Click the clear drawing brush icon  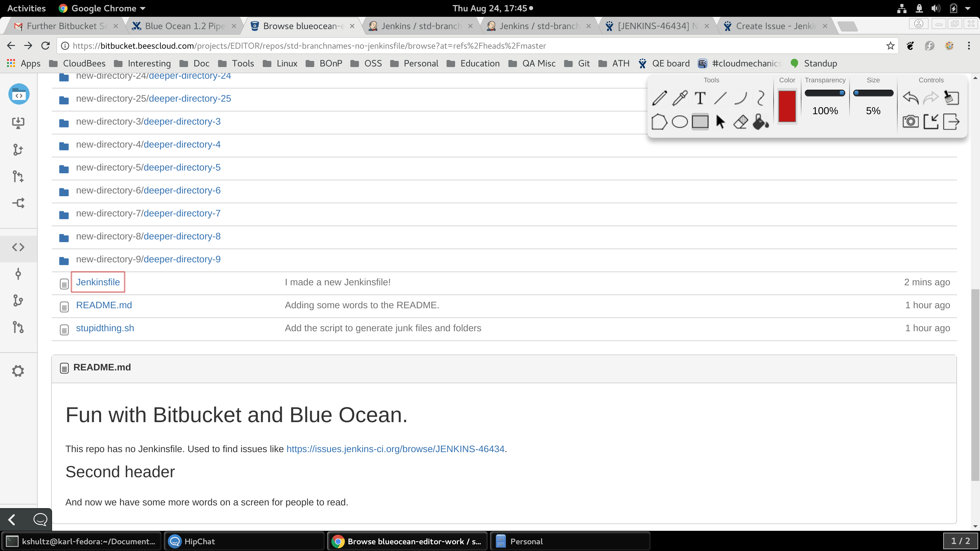click(951, 98)
